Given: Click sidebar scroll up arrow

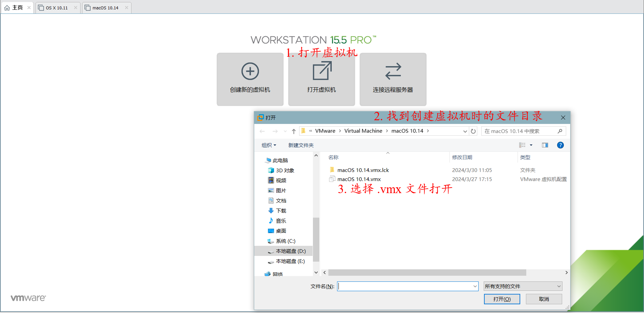Looking at the screenshot, I should (316, 155).
